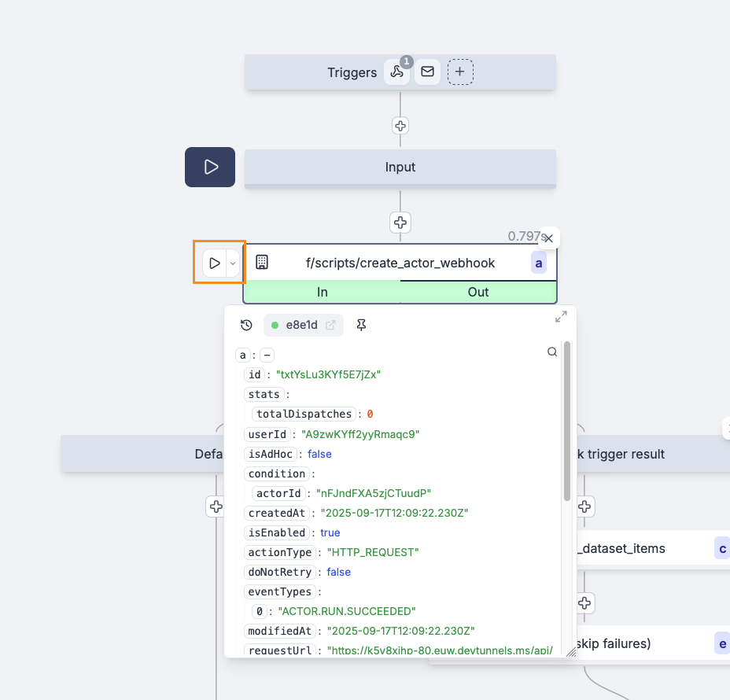Collapse the a result object with minus toggle
The width and height of the screenshot is (730, 700).
[x=266, y=355]
